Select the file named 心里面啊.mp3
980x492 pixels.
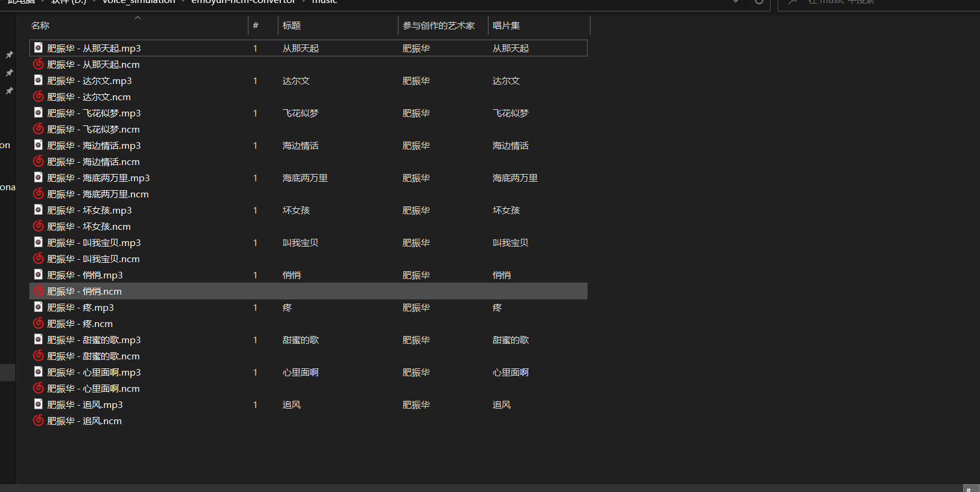click(x=94, y=372)
